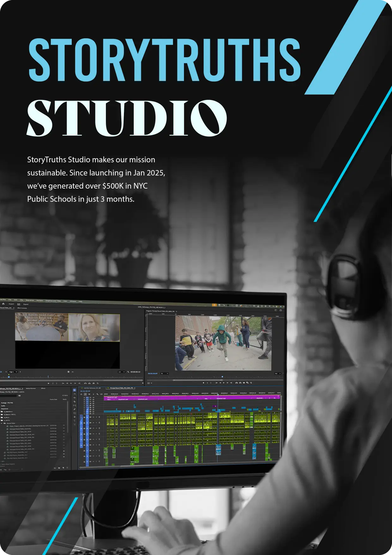Open the Sequence menu
Viewport: 392px width, 555px height.
(x=30, y=300)
